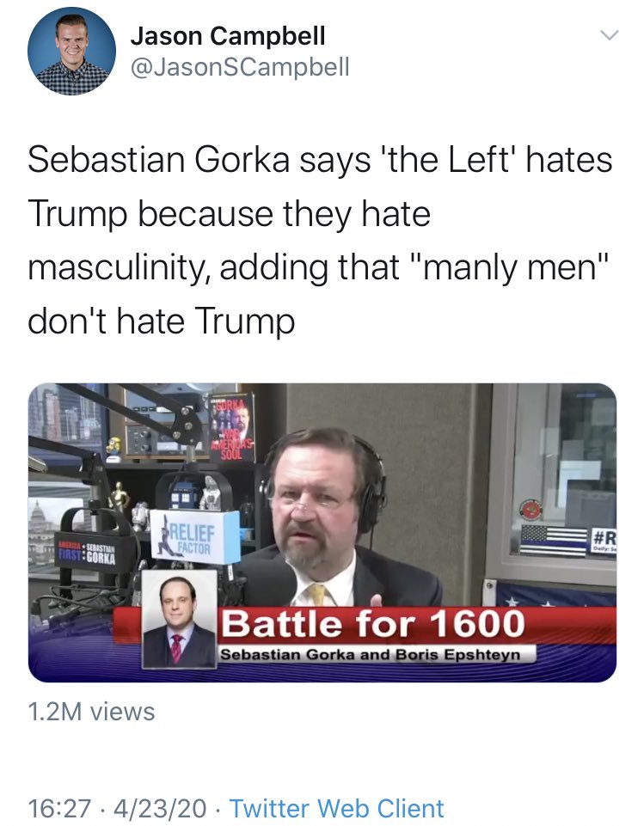This screenshot has width=644, height=826.
Task: Click the Sebastian Gorka and Boris Epshteyn caption
Action: 371,655
